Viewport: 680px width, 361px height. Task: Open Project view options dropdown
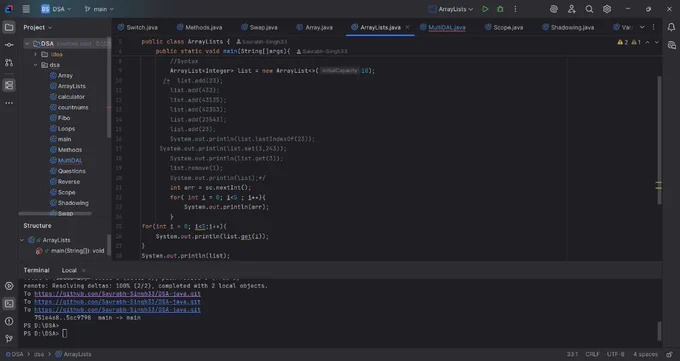pos(38,27)
